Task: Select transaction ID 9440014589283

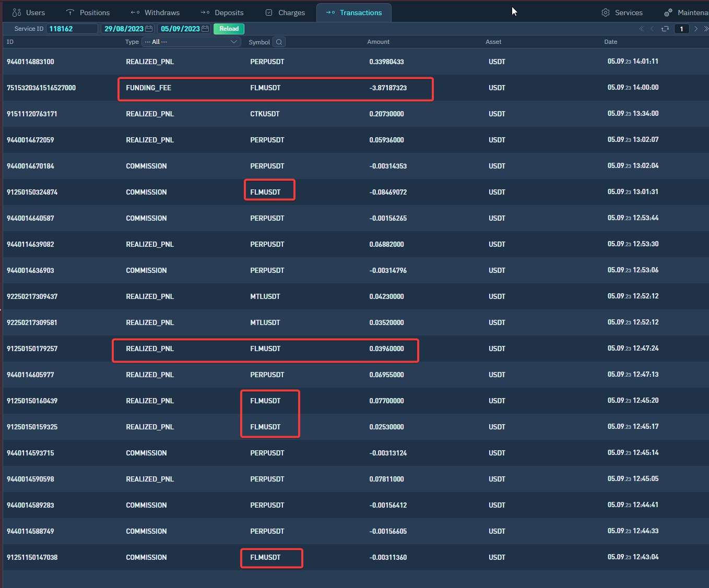Action: 30,505
